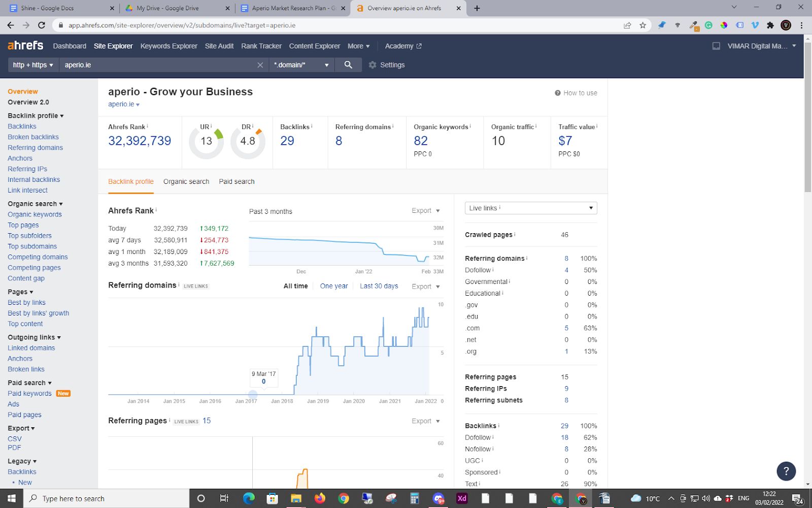Open the protocol http + https dropdown

(x=33, y=65)
